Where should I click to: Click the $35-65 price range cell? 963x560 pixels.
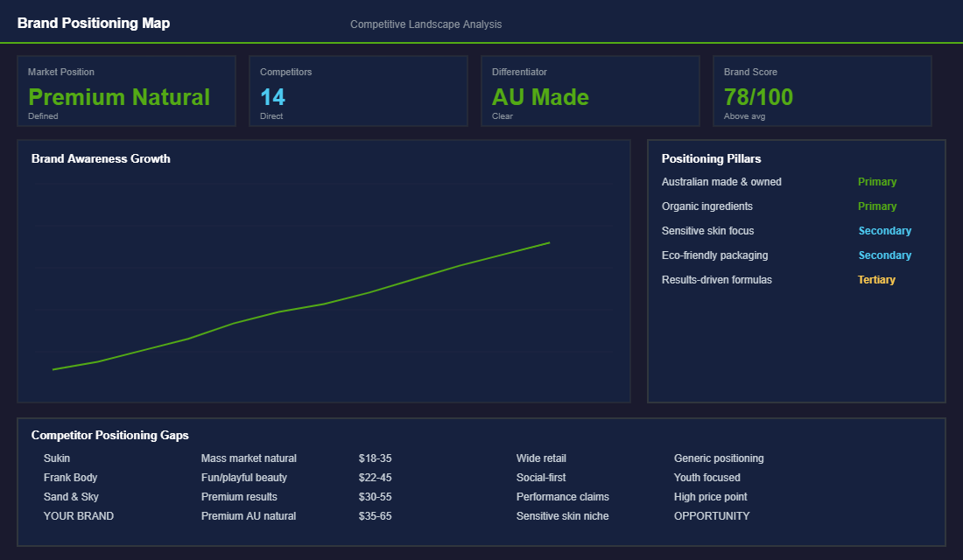click(x=375, y=516)
